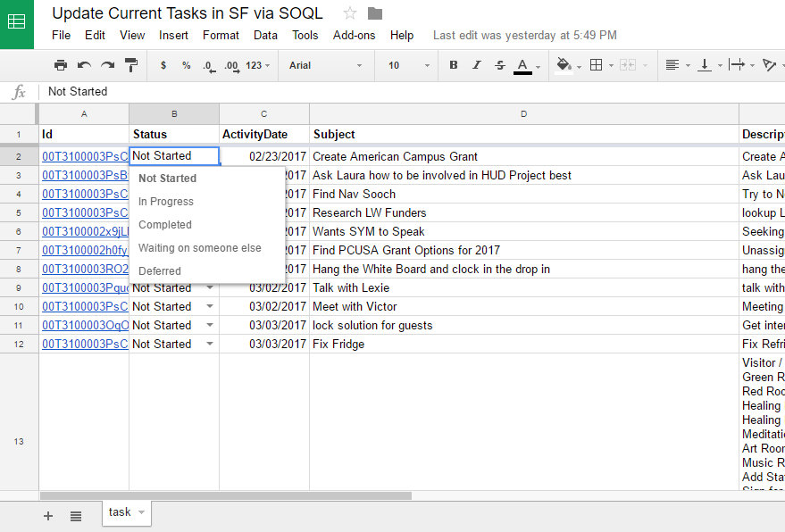Open the font size 10 dropdown
The width and height of the screenshot is (785, 532).
pos(408,65)
